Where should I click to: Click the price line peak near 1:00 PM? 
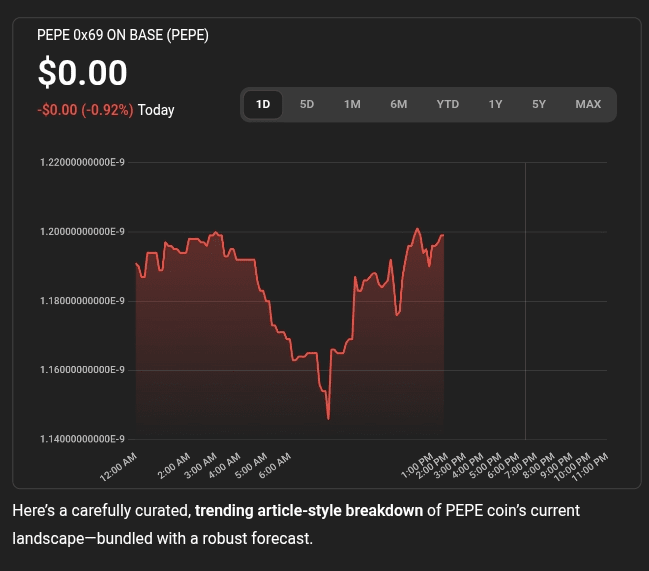417,229
